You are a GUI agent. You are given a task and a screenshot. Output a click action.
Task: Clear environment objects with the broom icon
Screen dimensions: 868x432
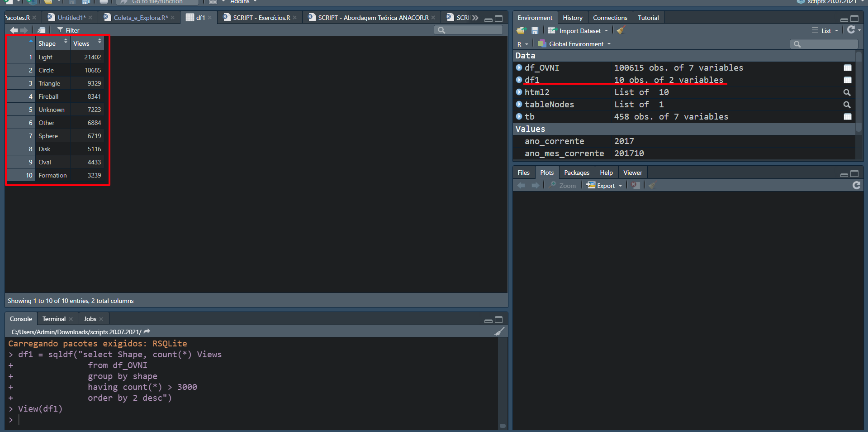(x=621, y=30)
